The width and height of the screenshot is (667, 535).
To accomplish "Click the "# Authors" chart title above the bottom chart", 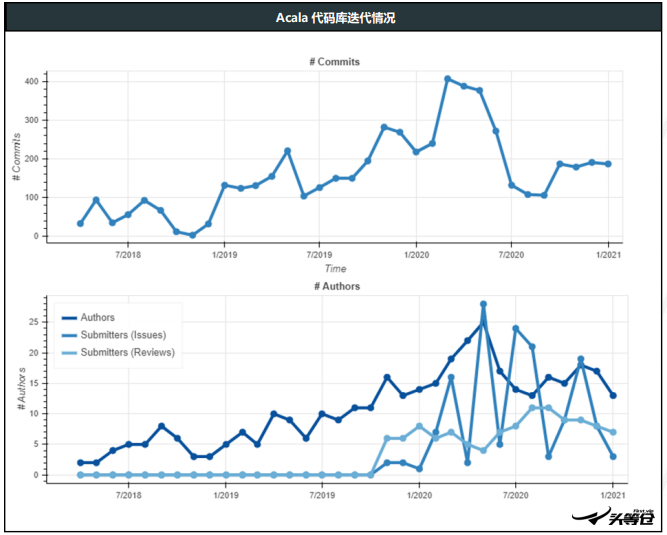I will pos(337,286).
